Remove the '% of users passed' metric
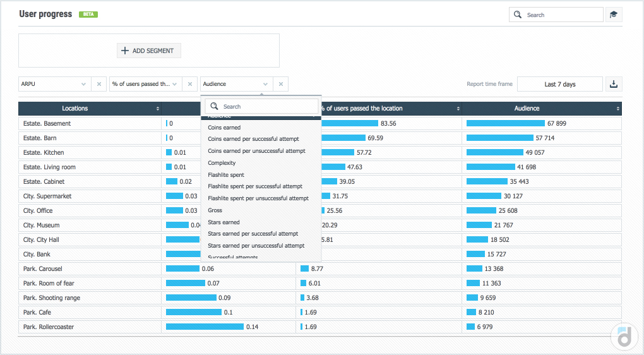The image size is (644, 355). click(190, 84)
